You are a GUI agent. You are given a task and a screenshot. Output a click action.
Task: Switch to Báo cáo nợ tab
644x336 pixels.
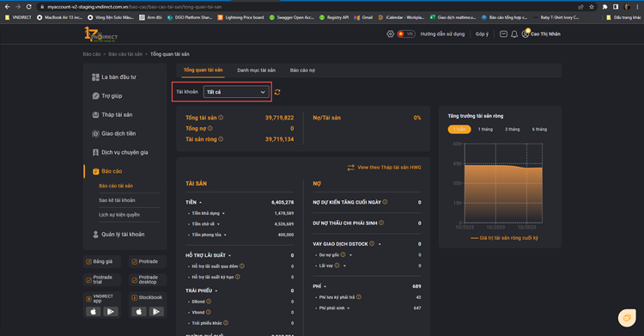pyautogui.click(x=302, y=70)
